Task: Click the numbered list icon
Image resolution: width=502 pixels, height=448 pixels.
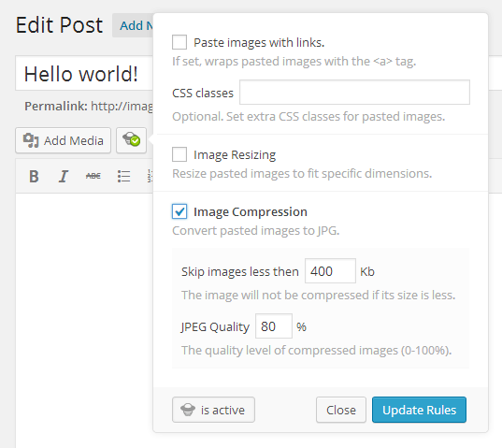Action: [150, 176]
